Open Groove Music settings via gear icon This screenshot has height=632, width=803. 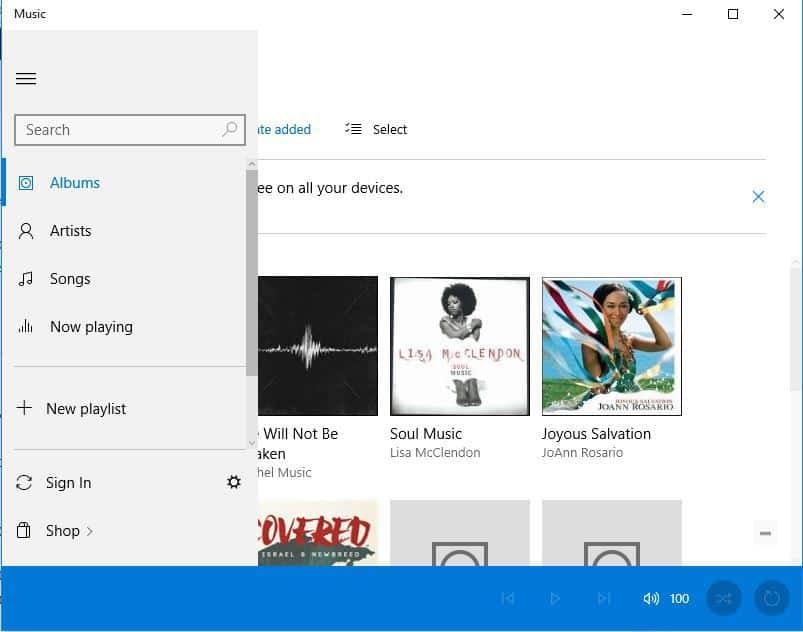click(234, 482)
